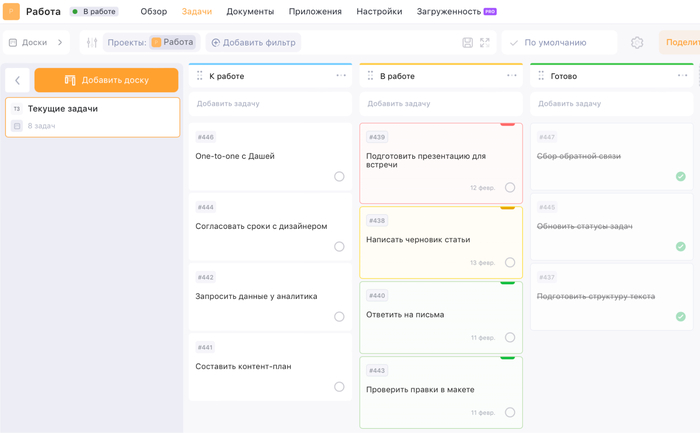Click the red color label on task #439

point(507,124)
